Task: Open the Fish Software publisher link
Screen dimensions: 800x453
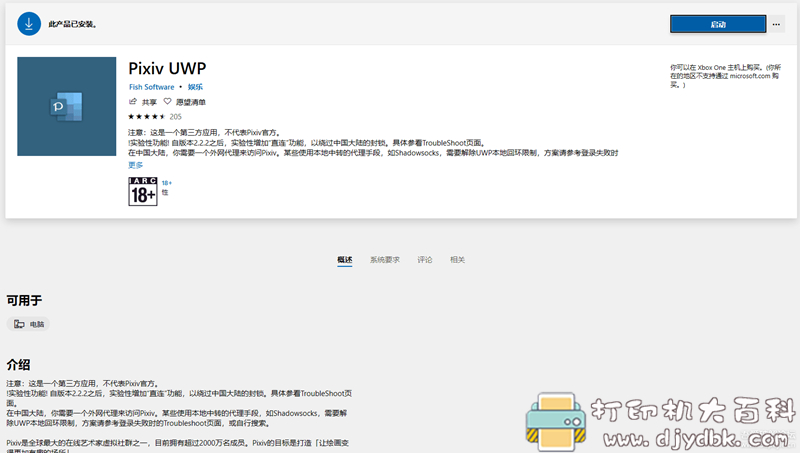Action: click(x=152, y=87)
